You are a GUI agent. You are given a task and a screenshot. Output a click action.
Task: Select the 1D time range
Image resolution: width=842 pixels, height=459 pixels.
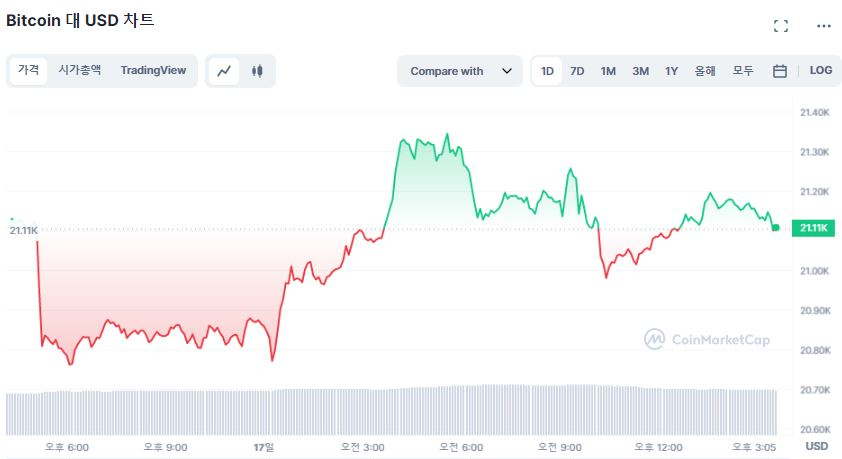click(x=548, y=71)
